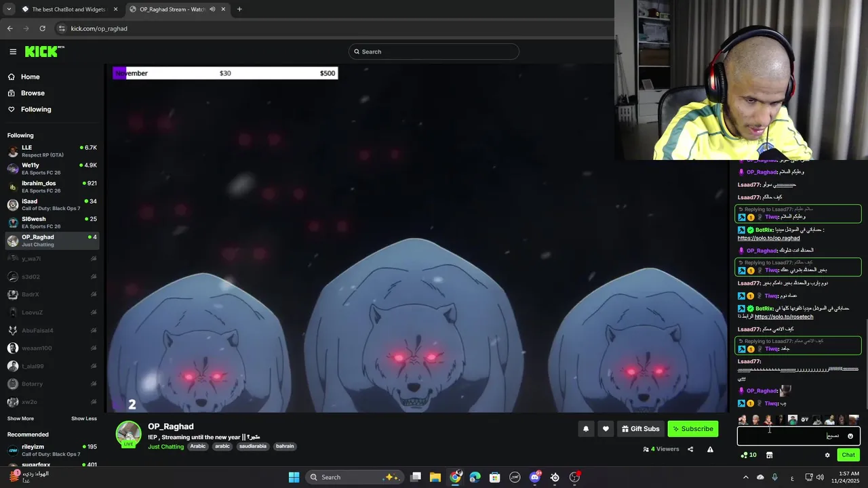The height and width of the screenshot is (488, 868).
Task: Open offline channel BadrX
Action: tap(52, 294)
